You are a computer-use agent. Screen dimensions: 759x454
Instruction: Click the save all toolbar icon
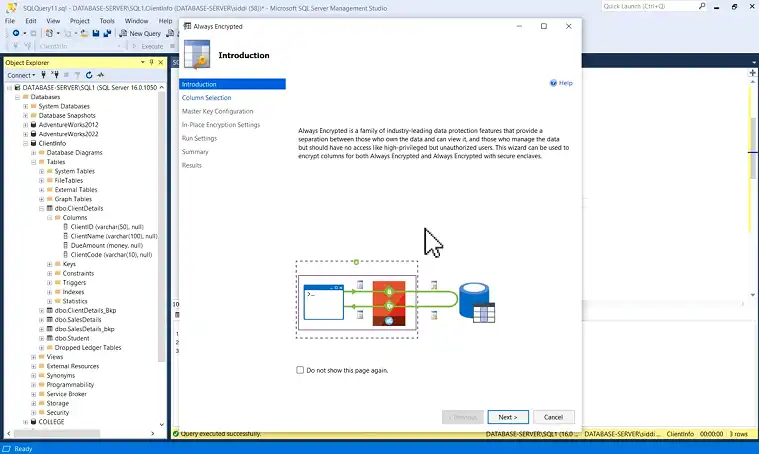point(107,33)
